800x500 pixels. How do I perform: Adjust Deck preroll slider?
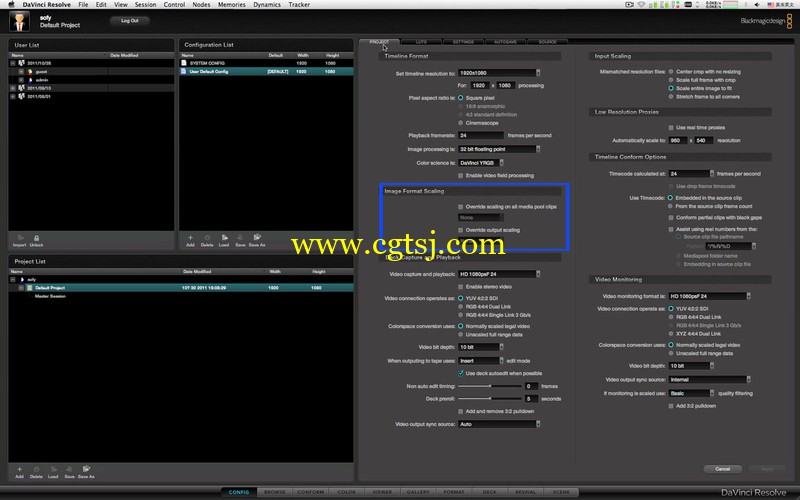[x=490, y=398]
